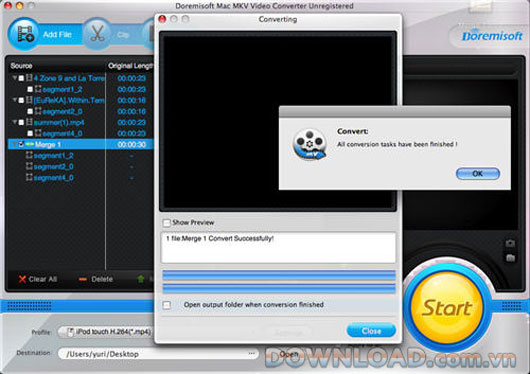The width and height of the screenshot is (530, 374).
Task: Select the Merge 1 row
Action: 80,144
